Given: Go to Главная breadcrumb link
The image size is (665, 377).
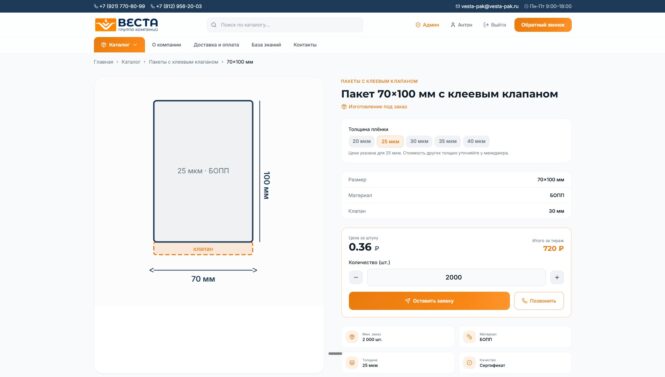Looking at the screenshot, I should (103, 62).
